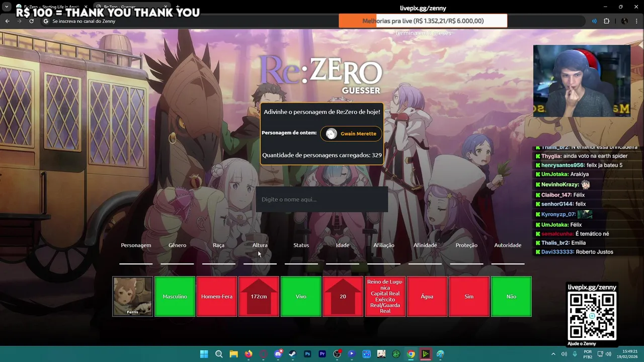The width and height of the screenshot is (644, 362).
Task: Switch to OBS Studio in the taskbar
Action: (337, 354)
